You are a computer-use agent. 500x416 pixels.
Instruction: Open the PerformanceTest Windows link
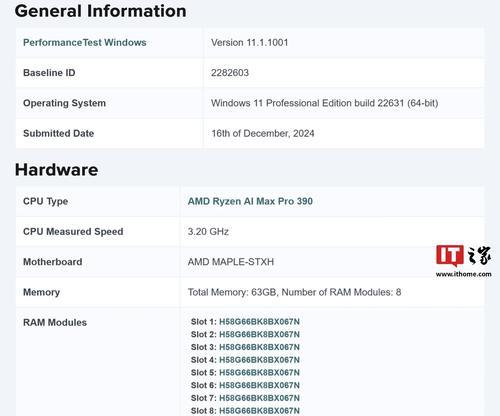pos(85,43)
